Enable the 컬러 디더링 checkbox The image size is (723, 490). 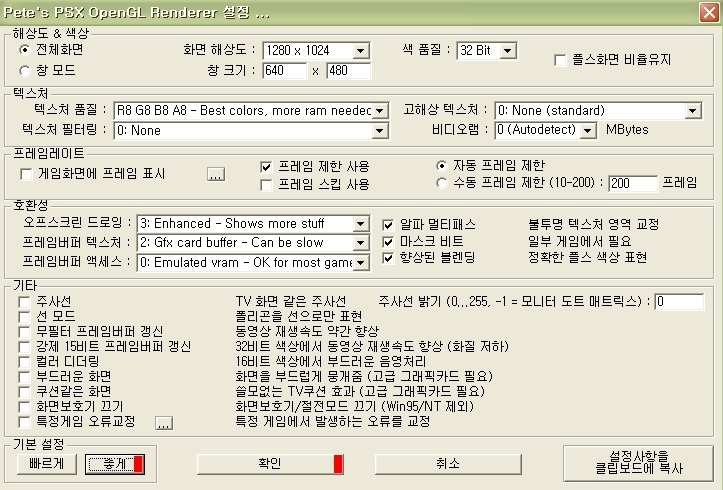coord(24,361)
